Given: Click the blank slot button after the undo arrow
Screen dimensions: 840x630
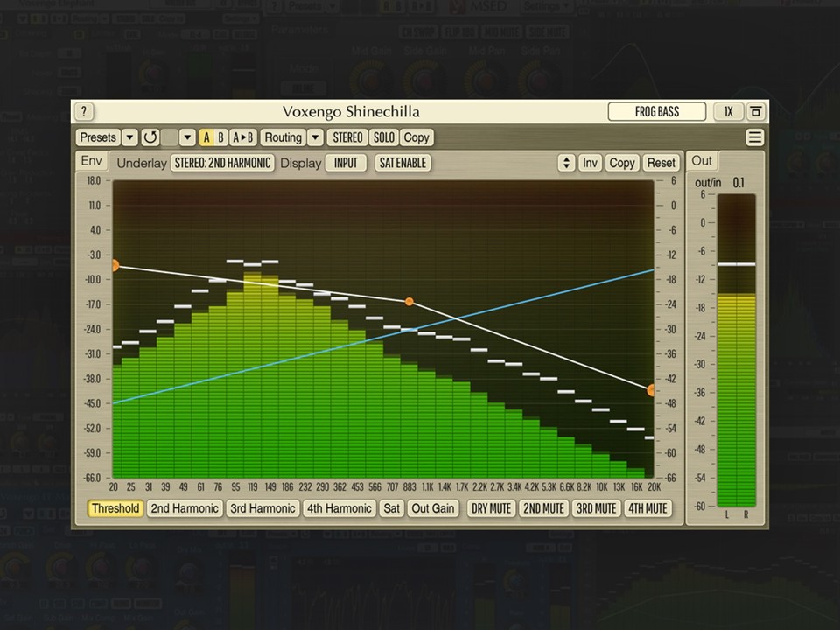Looking at the screenshot, I should 169,137.
